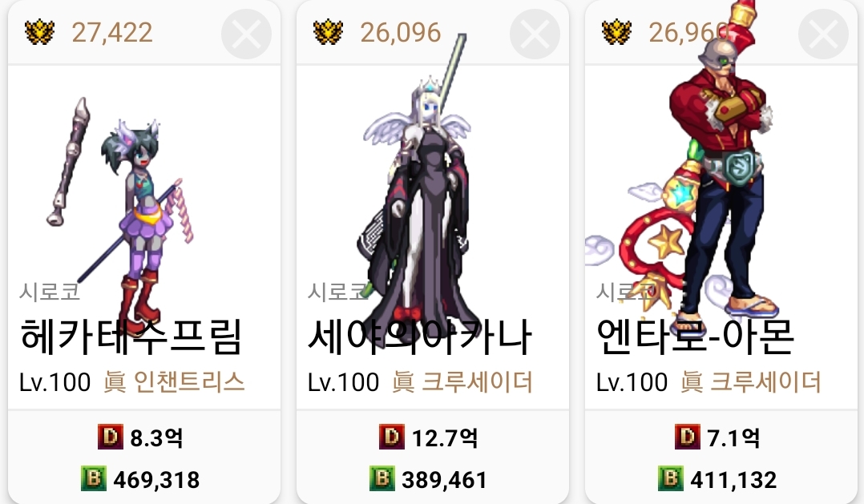
Task: Click the fame crest icon beside 27,422
Action: pos(40,33)
